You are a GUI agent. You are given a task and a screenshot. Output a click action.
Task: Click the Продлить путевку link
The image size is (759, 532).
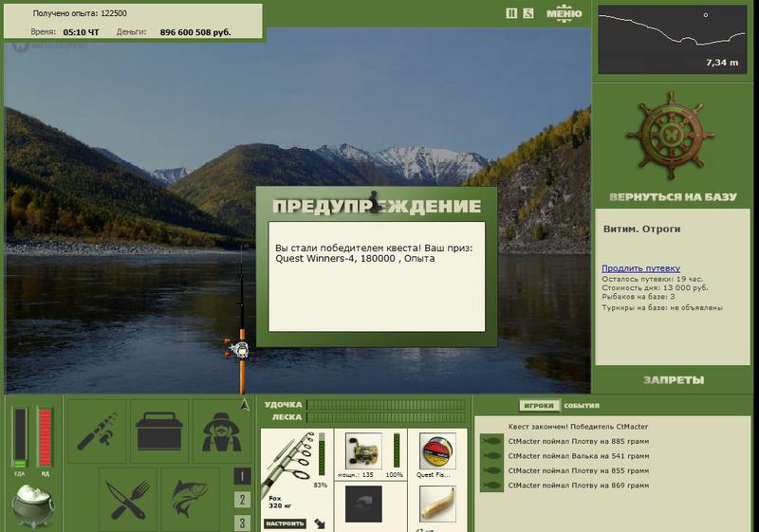pos(641,268)
